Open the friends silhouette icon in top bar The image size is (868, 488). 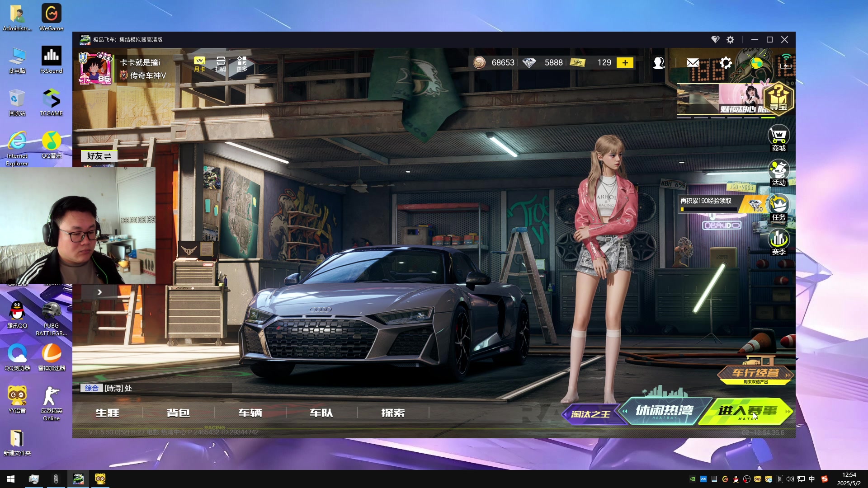[x=659, y=63]
